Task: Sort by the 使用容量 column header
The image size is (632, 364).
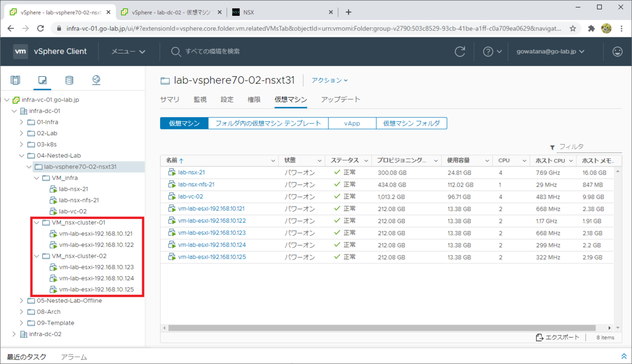Action: (458, 160)
